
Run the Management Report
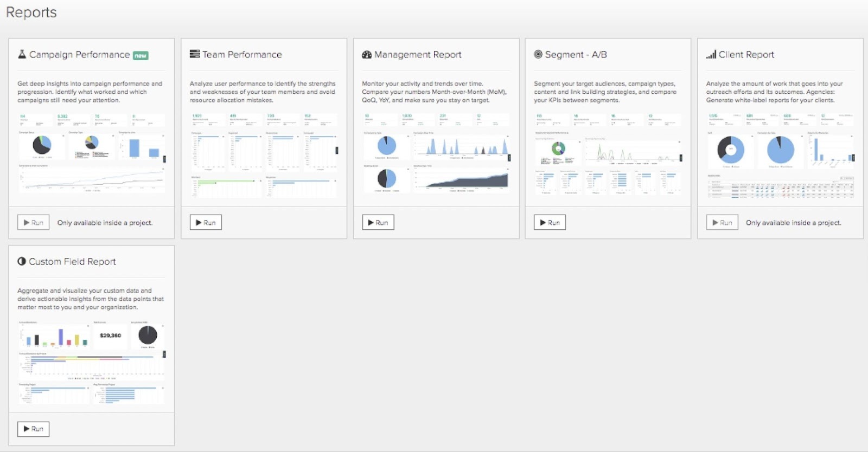coord(378,223)
